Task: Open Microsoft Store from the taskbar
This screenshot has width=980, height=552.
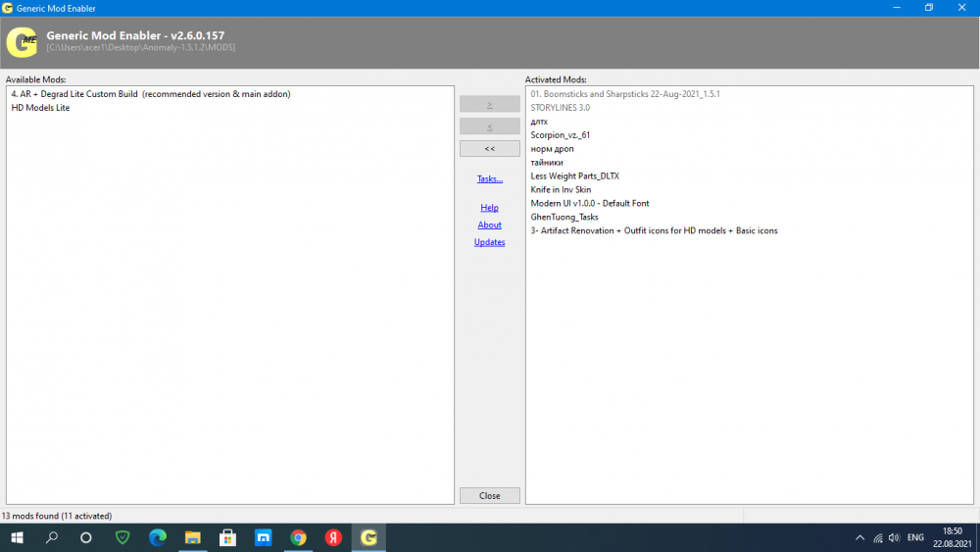Action: [x=228, y=537]
